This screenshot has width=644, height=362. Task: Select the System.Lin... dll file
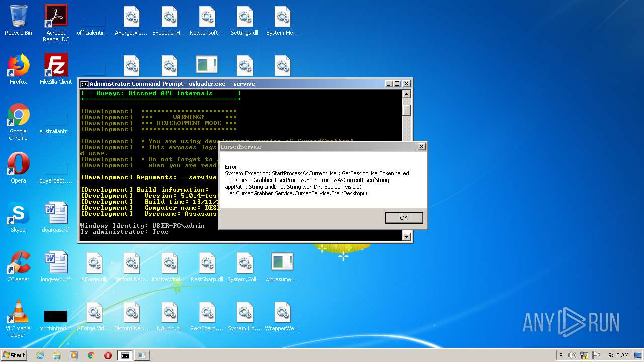[245, 316]
